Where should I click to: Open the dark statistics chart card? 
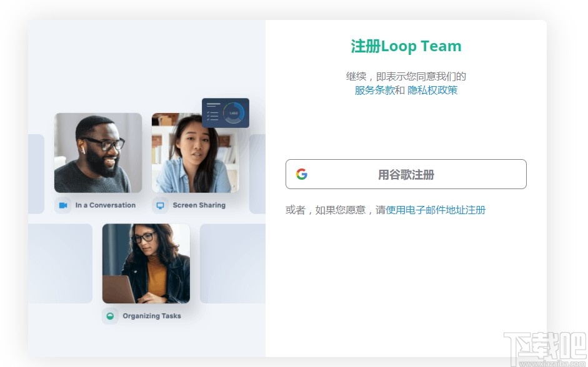[x=226, y=112]
